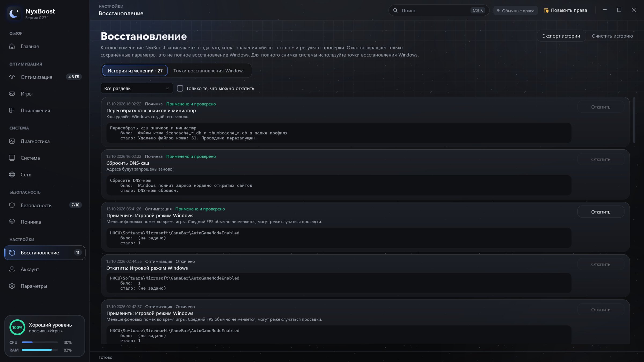Click Откатить for 06:41:26 Игровой режим entry

tap(601, 212)
